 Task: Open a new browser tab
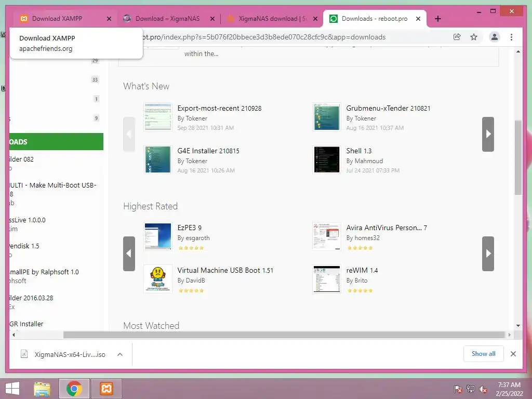click(x=437, y=19)
